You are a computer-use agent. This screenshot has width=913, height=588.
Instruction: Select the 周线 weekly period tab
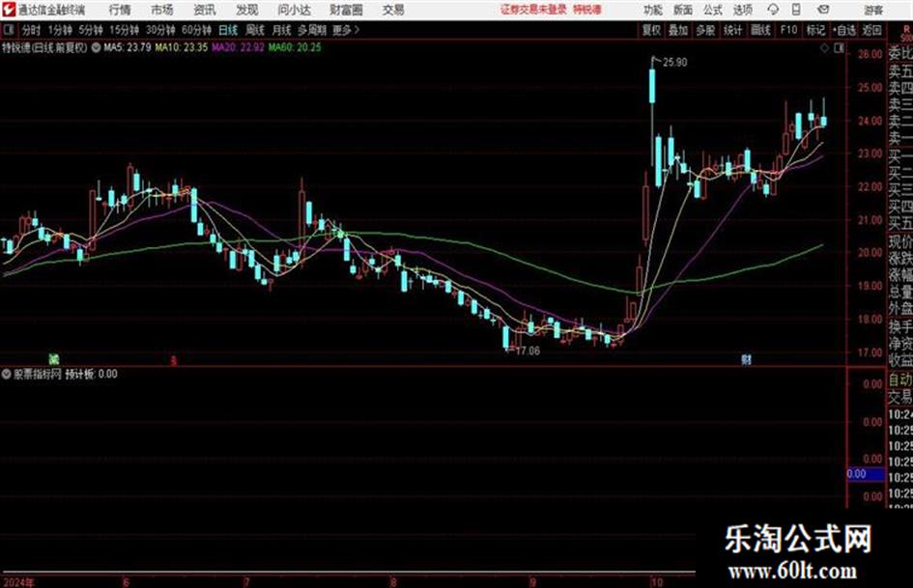click(x=254, y=30)
